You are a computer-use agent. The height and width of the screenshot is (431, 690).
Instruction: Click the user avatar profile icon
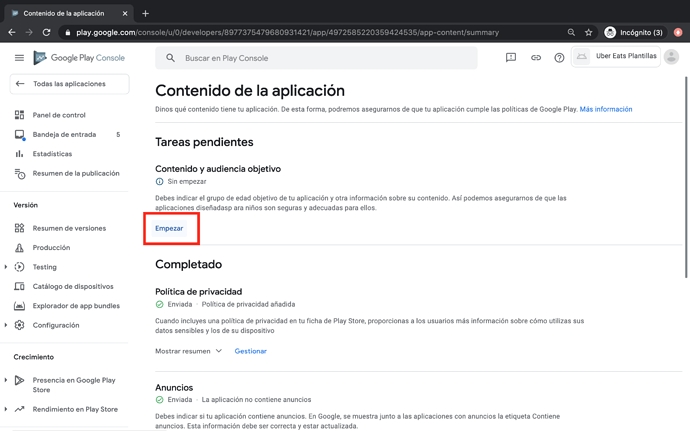pyautogui.click(x=671, y=57)
